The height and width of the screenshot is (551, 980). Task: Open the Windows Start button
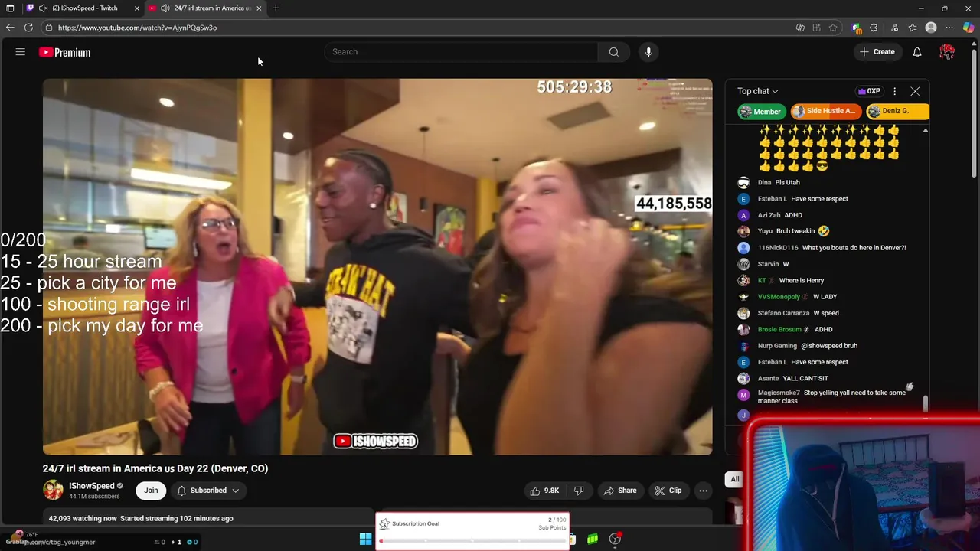(x=366, y=539)
